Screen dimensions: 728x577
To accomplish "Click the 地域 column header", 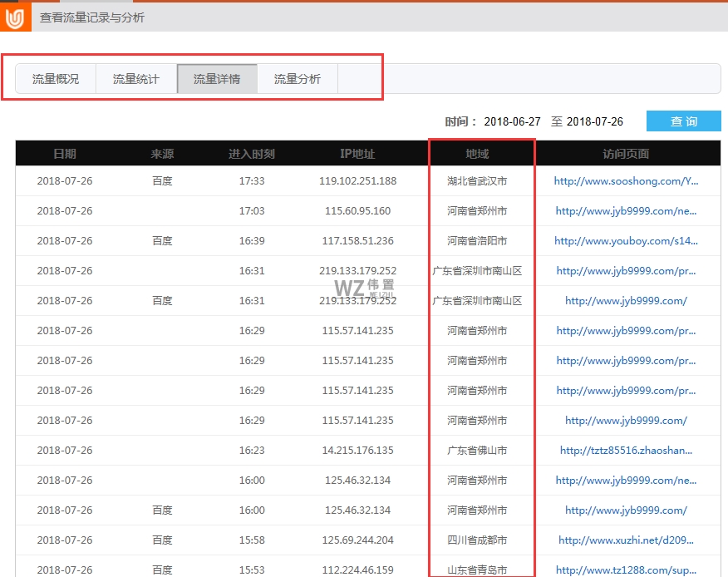I will pyautogui.click(x=480, y=151).
